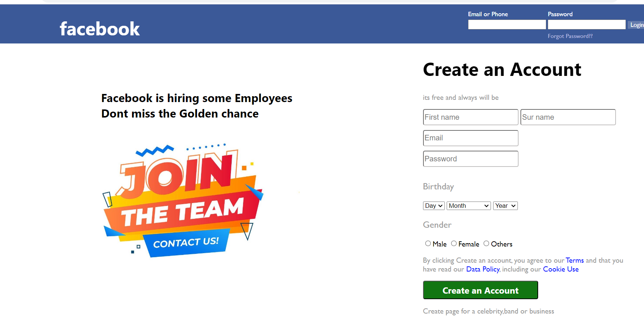
Task: Click into the Sur name field
Action: [x=568, y=117]
